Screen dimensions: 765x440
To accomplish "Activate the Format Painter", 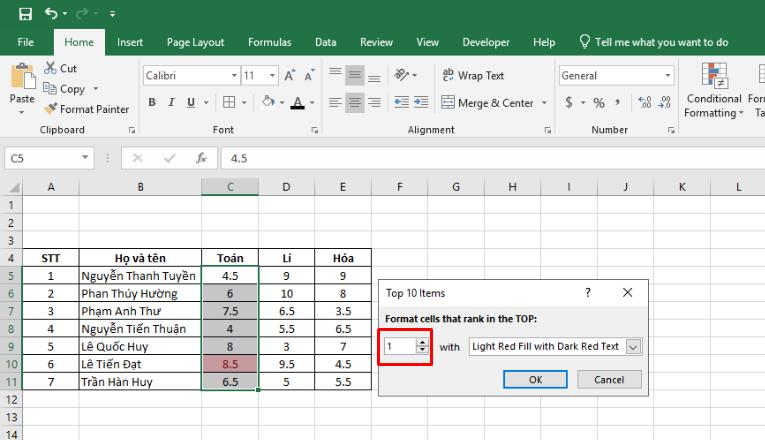I will pos(86,109).
